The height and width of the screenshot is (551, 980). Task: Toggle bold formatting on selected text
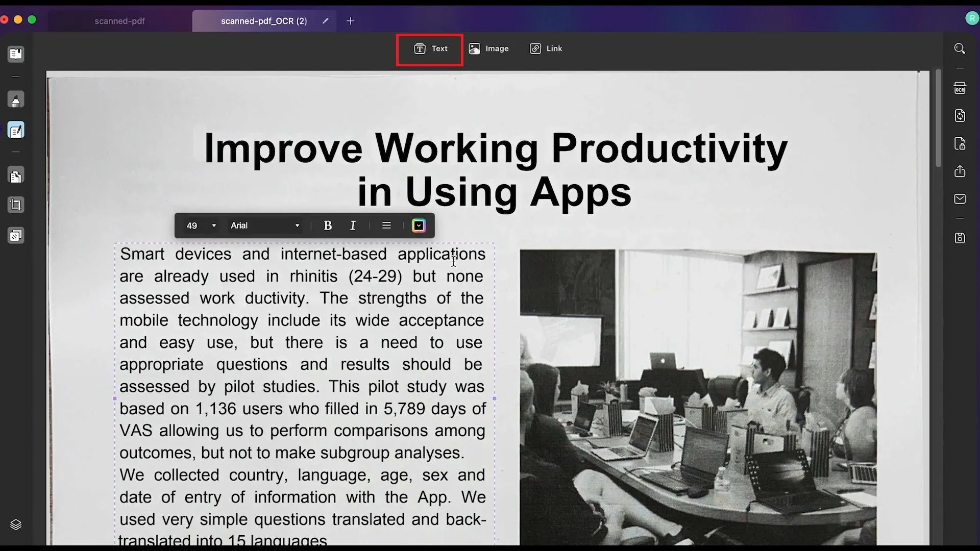point(328,225)
